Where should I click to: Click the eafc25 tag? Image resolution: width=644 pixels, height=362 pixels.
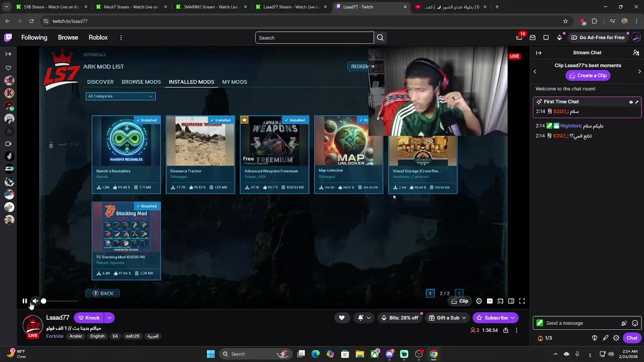[133, 336]
